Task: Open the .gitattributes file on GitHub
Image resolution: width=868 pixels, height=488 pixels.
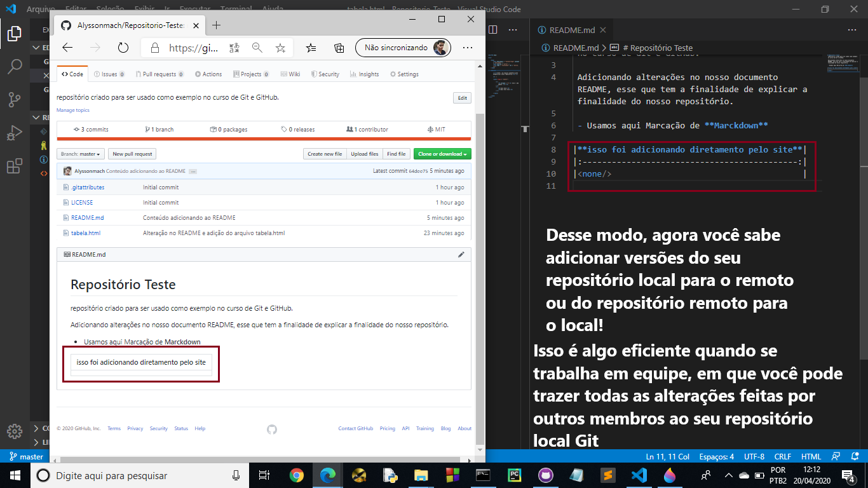Action: (88, 187)
